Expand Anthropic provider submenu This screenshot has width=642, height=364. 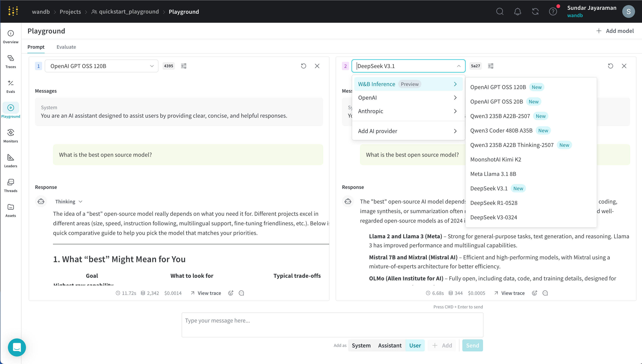coord(408,111)
